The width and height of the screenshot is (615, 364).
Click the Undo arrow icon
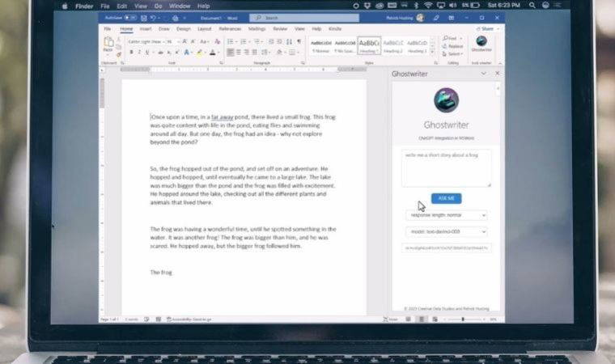point(153,18)
